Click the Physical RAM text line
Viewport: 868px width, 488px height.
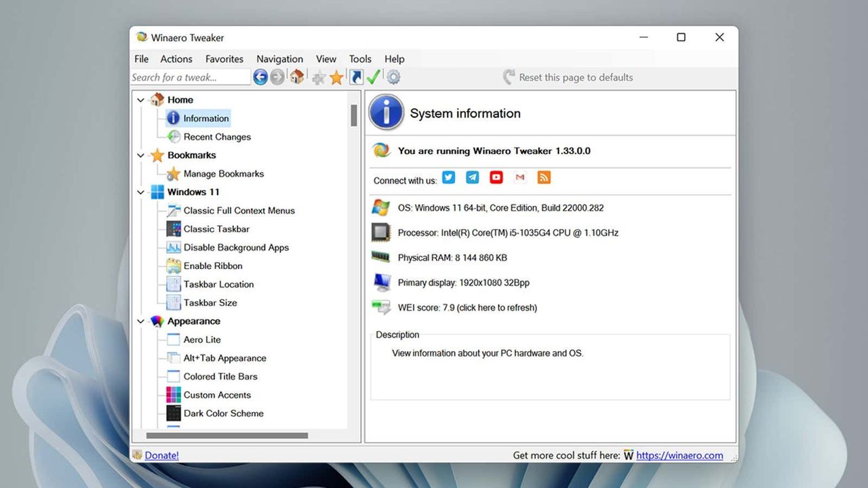point(452,258)
